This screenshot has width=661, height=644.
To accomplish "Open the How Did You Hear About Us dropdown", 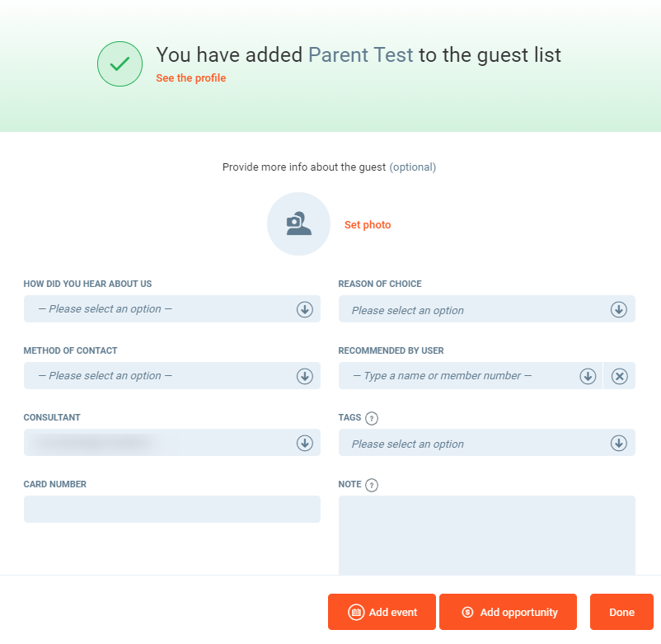I will click(304, 309).
